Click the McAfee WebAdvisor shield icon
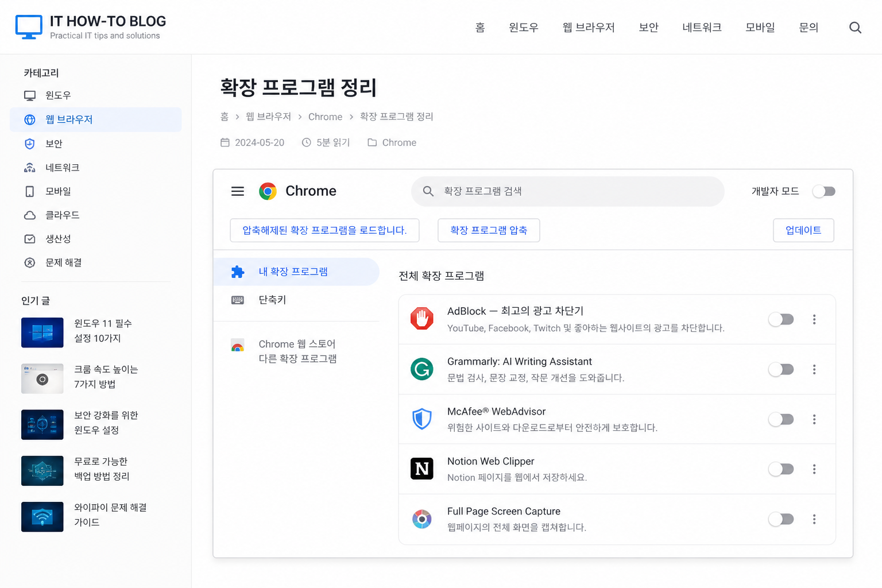Viewport: 882px width, 588px height. click(422, 419)
